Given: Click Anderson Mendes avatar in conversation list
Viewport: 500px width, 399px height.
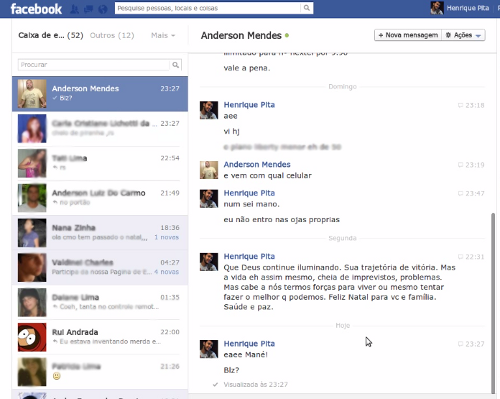Looking at the screenshot, I should pyautogui.click(x=32, y=94).
